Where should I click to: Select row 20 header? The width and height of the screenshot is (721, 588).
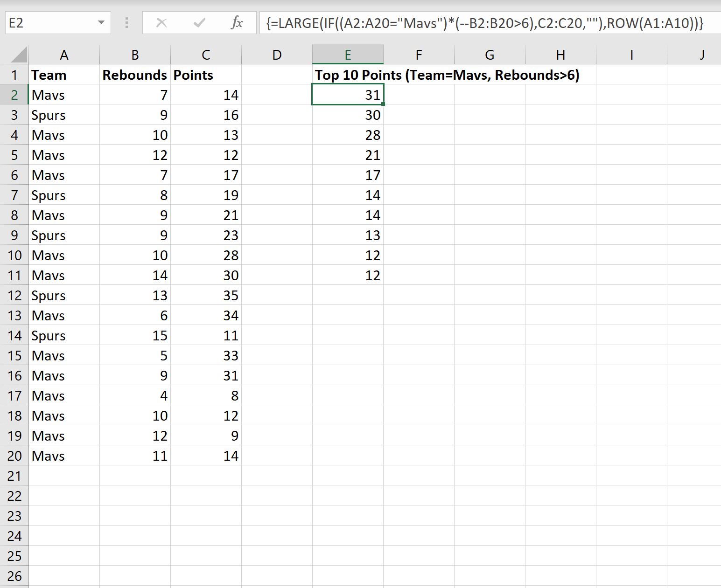click(x=14, y=456)
